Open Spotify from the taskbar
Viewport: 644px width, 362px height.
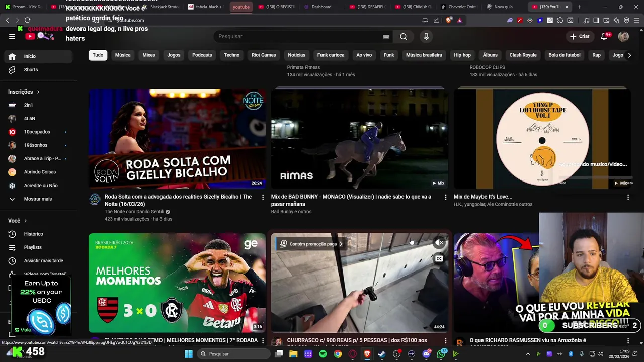tap(323, 354)
